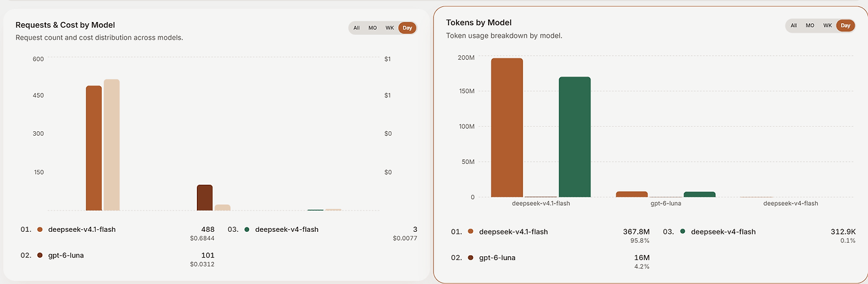This screenshot has height=284, width=868.
Task: Switch Tokens by Model to MO
Action: [810, 25]
